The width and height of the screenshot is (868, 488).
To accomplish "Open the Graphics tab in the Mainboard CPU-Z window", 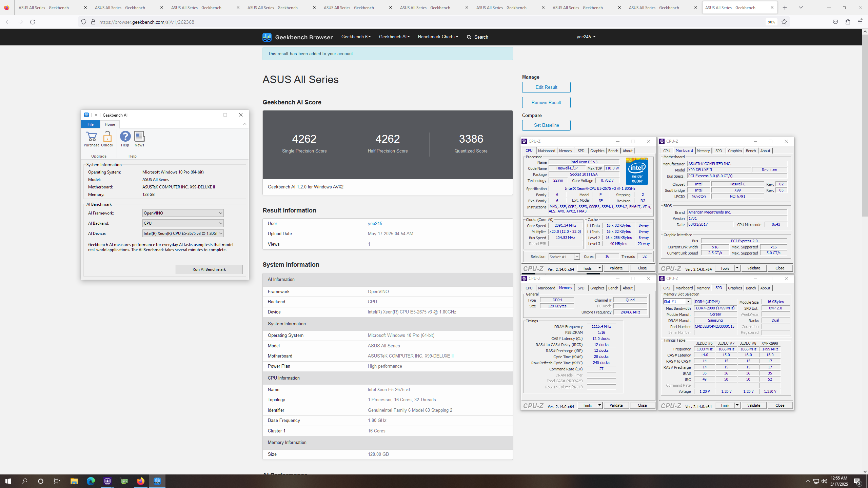I will coord(735,151).
